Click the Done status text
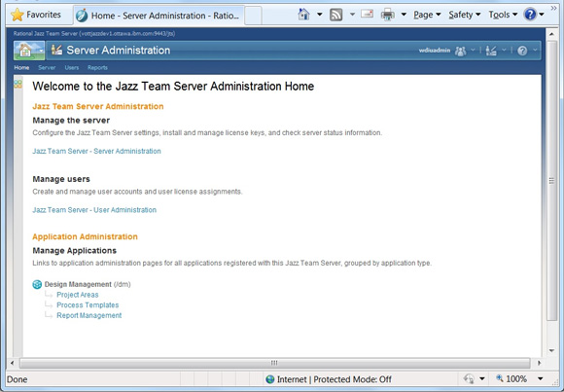 tap(17, 379)
